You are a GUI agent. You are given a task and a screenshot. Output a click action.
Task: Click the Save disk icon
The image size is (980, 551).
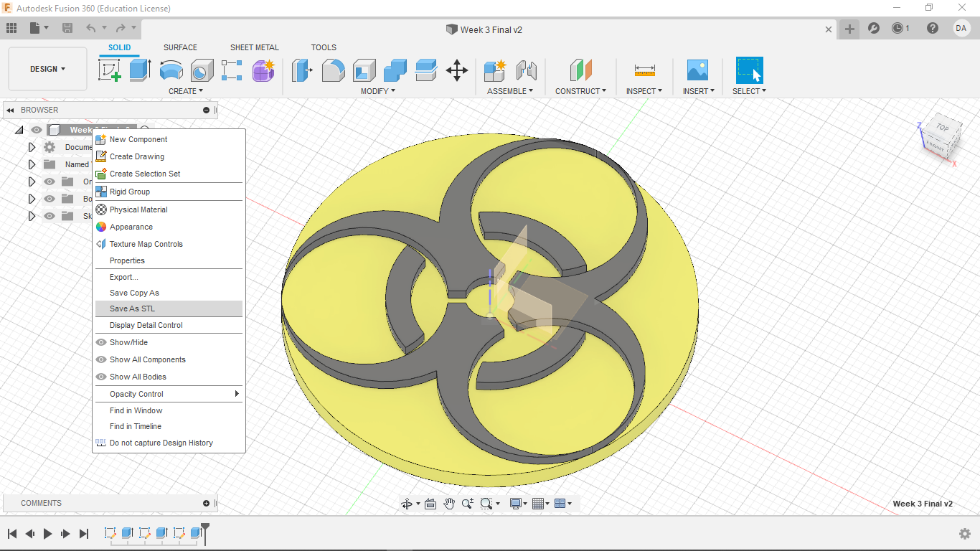point(67,28)
